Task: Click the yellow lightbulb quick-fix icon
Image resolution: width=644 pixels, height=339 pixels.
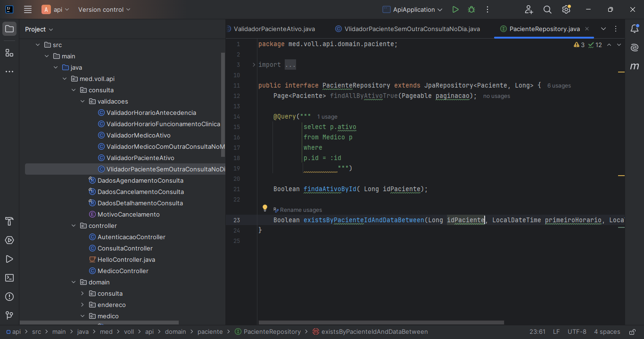Action: pyautogui.click(x=265, y=208)
